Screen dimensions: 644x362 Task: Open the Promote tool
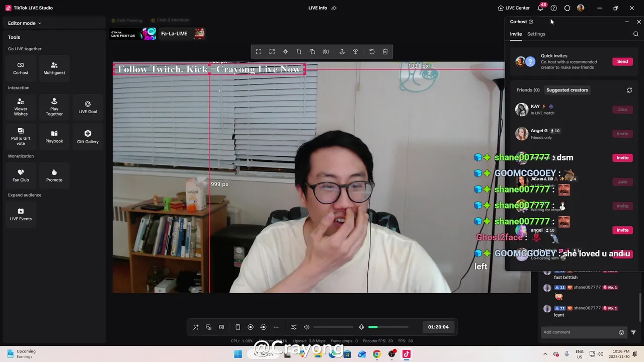[x=54, y=175]
